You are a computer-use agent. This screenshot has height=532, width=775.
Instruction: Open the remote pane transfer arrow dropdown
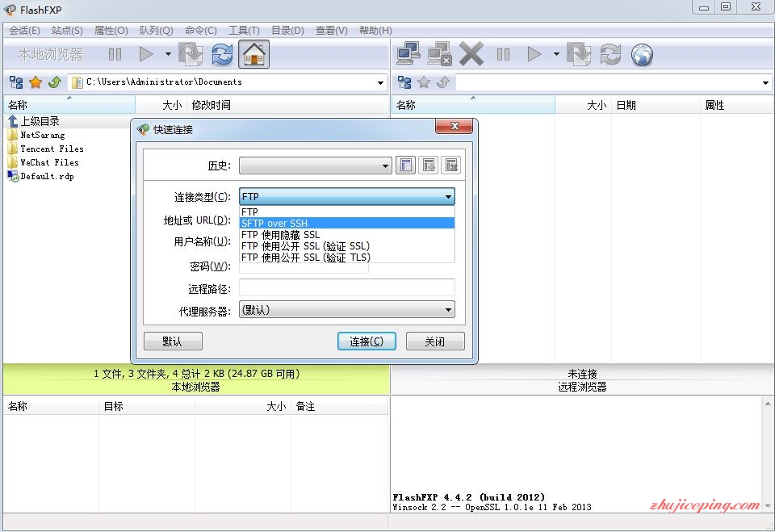point(556,54)
